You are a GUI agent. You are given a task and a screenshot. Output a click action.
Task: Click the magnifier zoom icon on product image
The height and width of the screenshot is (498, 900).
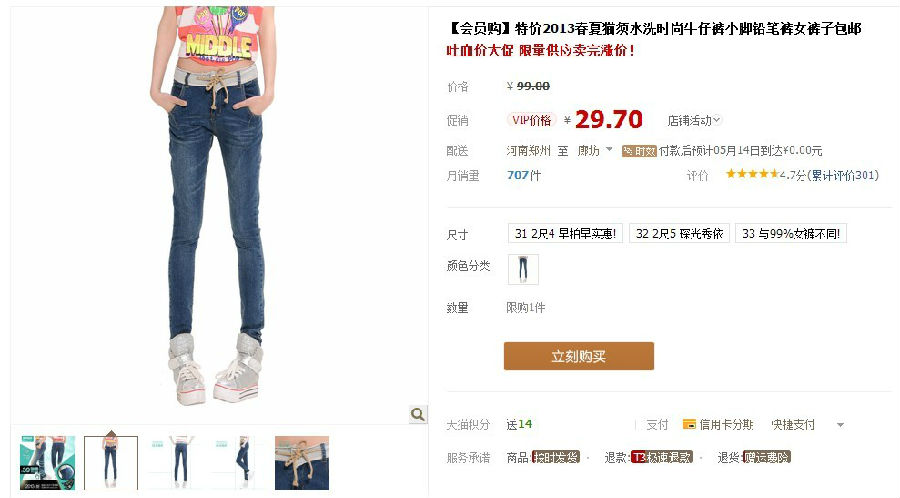[418, 414]
